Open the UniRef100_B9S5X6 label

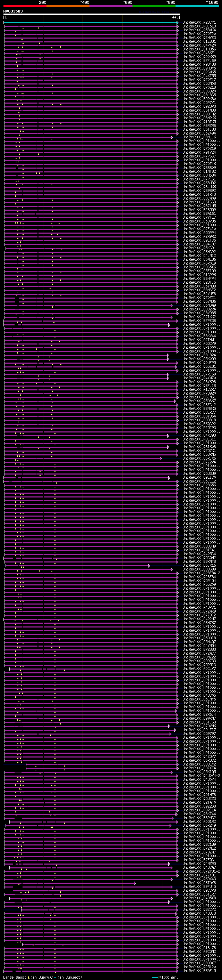[199, 267]
